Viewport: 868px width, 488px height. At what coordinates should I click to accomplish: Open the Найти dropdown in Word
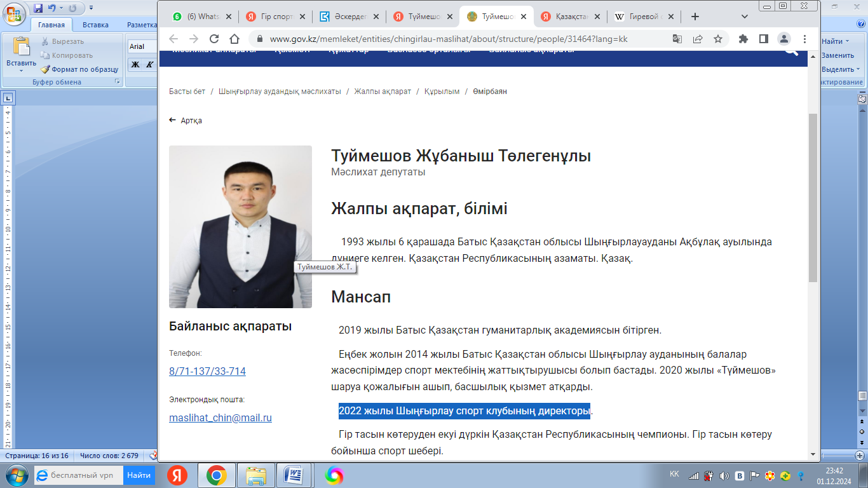(836, 41)
